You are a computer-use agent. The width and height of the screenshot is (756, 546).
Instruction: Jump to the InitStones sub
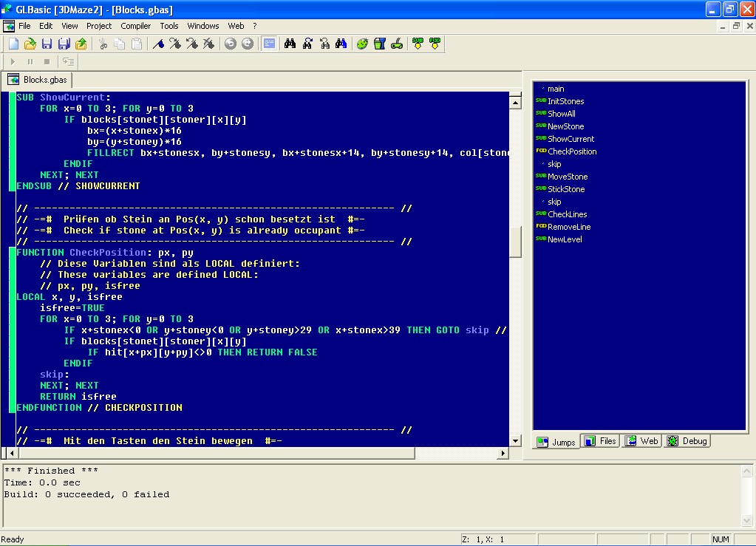565,101
